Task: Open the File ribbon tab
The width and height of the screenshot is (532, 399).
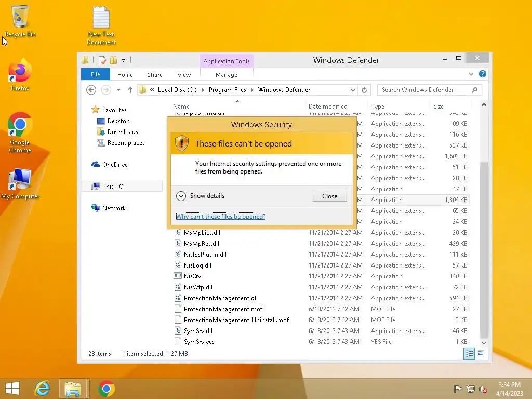Action: point(96,74)
